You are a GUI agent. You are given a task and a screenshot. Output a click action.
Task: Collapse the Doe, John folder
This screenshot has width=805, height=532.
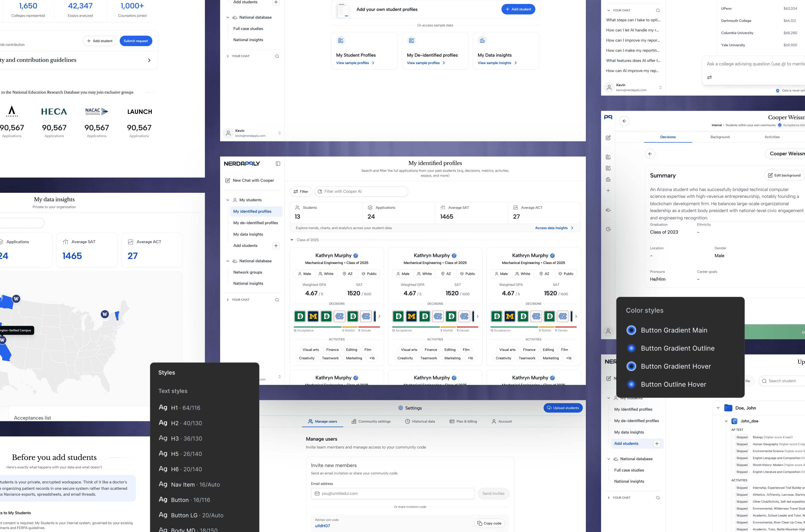718,408
